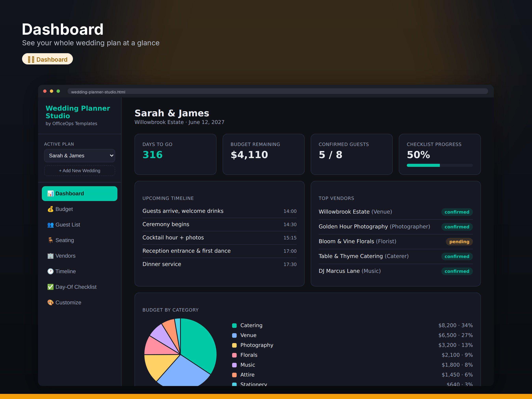Open the Vendors page label

pyautogui.click(x=65, y=256)
